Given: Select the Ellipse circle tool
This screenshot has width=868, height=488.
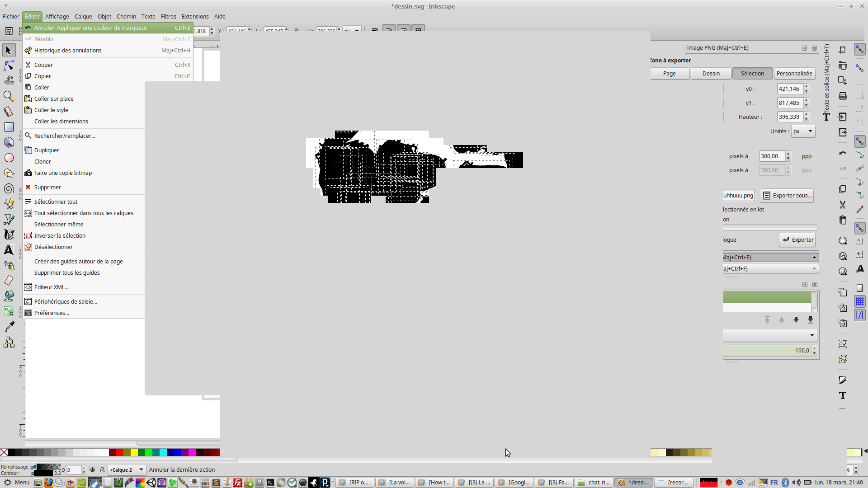Looking at the screenshot, I should pyautogui.click(x=9, y=158).
